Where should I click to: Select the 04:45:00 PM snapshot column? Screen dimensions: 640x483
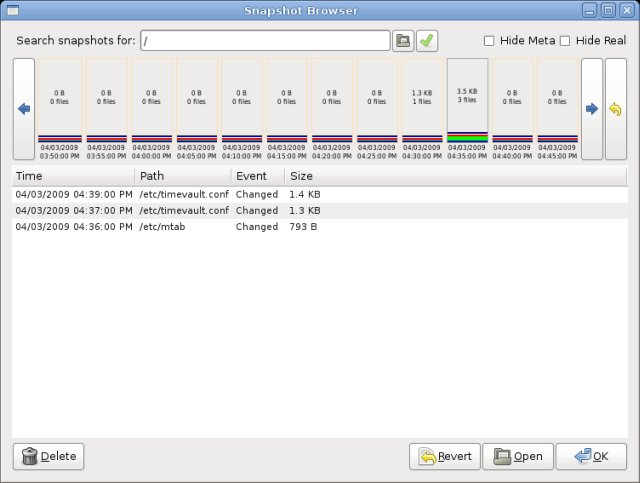[x=558, y=109]
